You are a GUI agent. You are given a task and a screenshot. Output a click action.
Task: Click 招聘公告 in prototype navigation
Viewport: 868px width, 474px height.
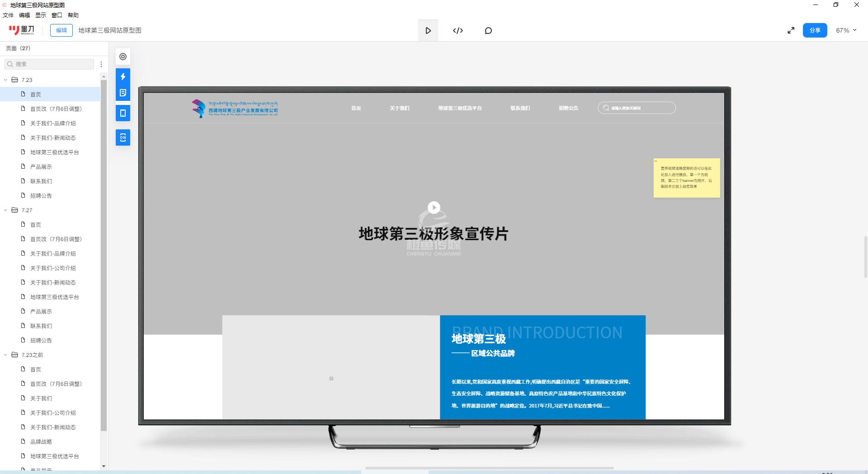tap(568, 108)
